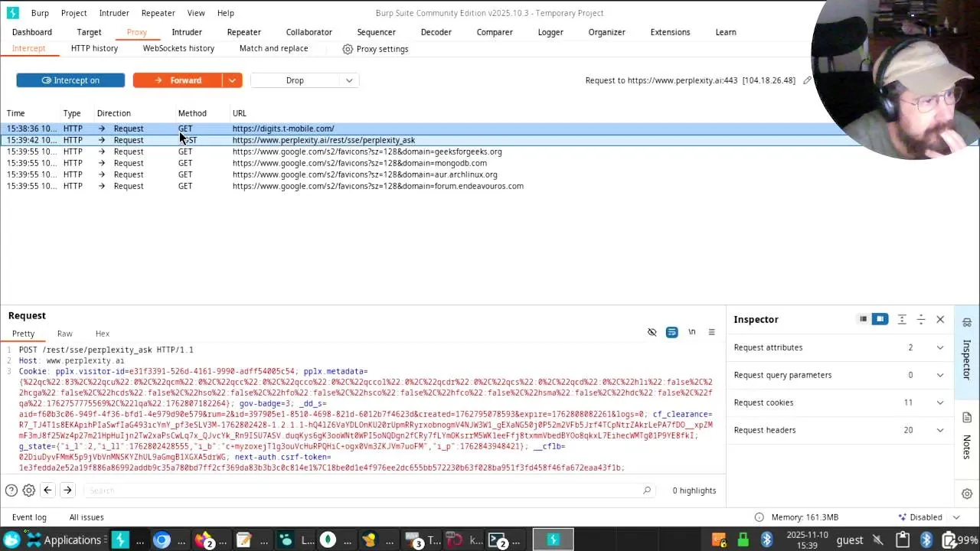980x551 pixels.
Task: Toggle show \n non-printable characters
Action: 691,332
